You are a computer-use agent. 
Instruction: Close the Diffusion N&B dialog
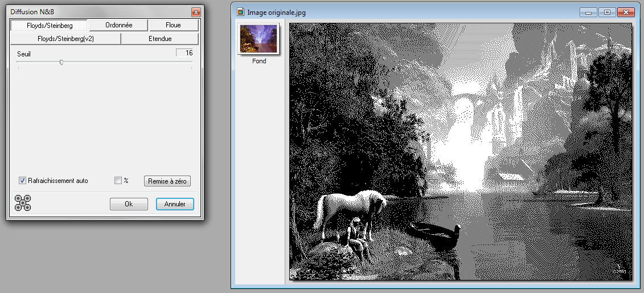(195, 12)
